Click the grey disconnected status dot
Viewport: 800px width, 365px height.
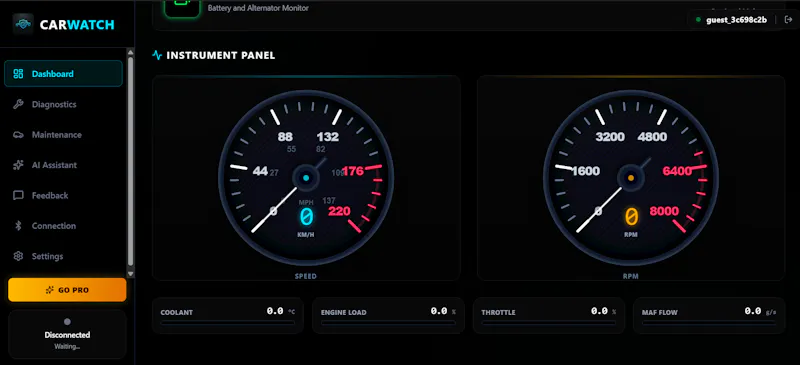tap(67, 322)
